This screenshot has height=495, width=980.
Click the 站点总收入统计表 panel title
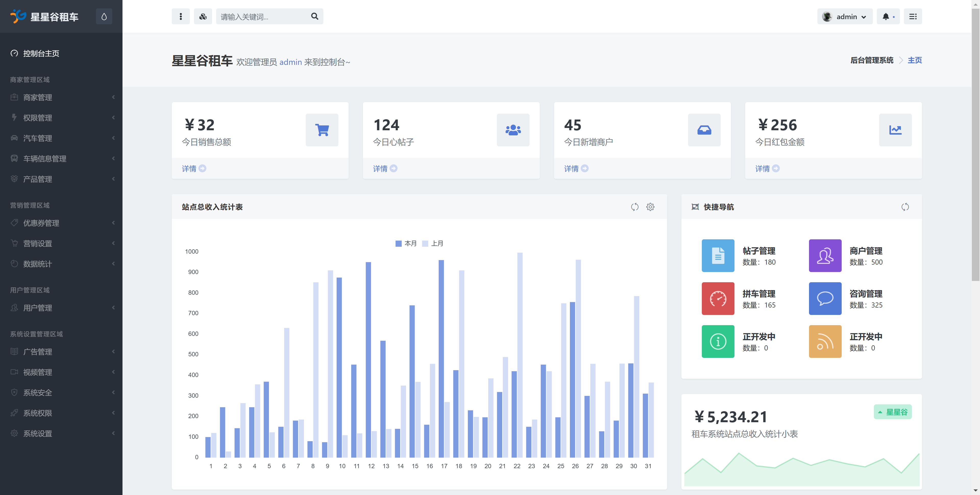tap(212, 207)
